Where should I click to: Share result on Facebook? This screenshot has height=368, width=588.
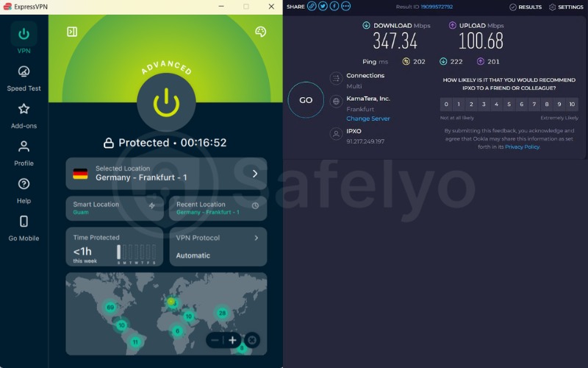(334, 7)
